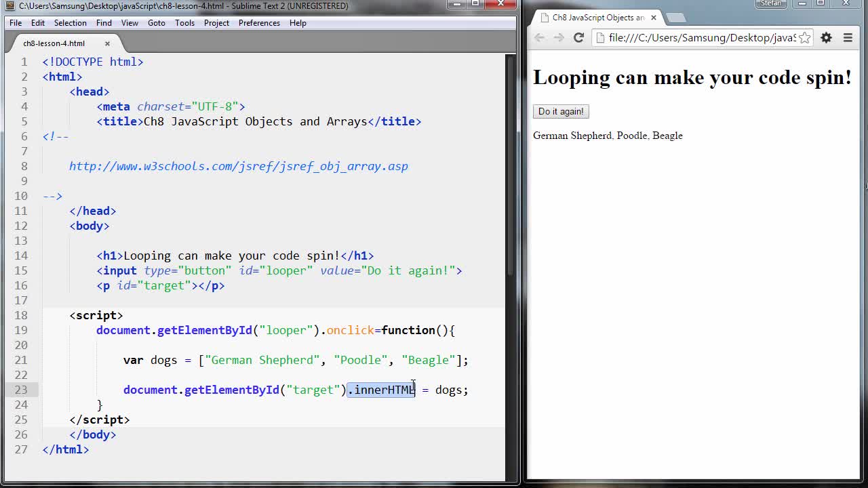Viewport: 868px width, 488px height.
Task: Click the onclick keyword on line 19
Action: tap(351, 330)
